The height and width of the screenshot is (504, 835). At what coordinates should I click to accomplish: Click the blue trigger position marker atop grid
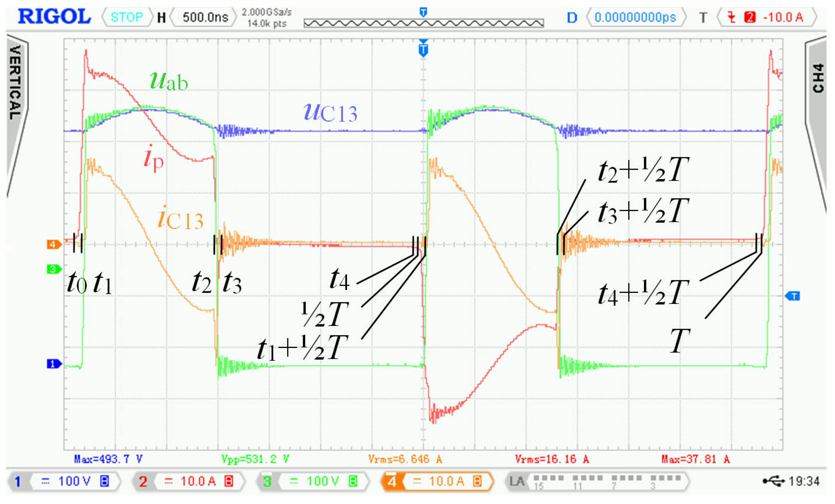424,50
